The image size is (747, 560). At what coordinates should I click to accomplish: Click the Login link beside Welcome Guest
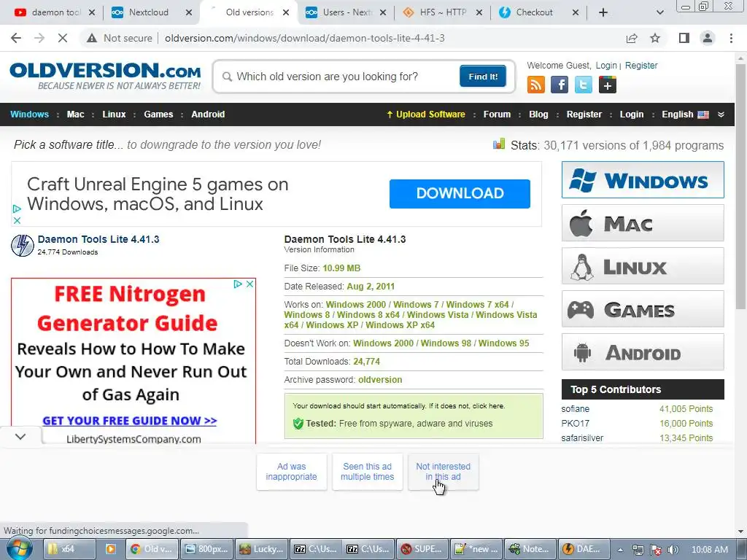click(606, 65)
